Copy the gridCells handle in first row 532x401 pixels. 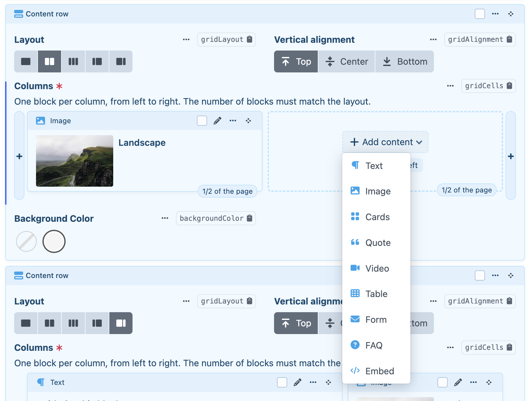[488, 86]
